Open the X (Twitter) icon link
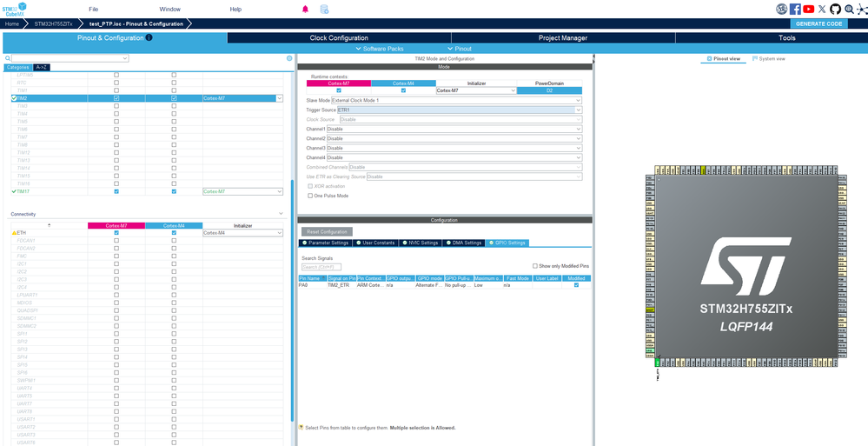Image resolution: width=868 pixels, height=446 pixels. point(822,9)
